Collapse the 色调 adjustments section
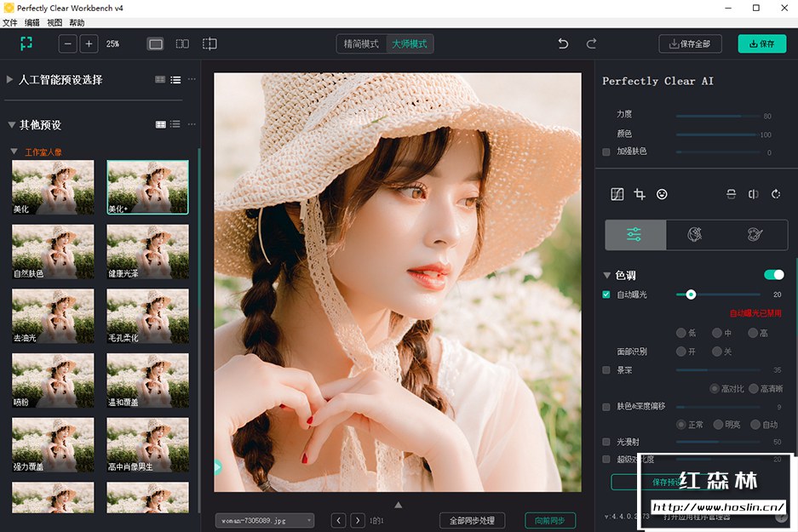Viewport: 798px width, 532px height. (606, 275)
